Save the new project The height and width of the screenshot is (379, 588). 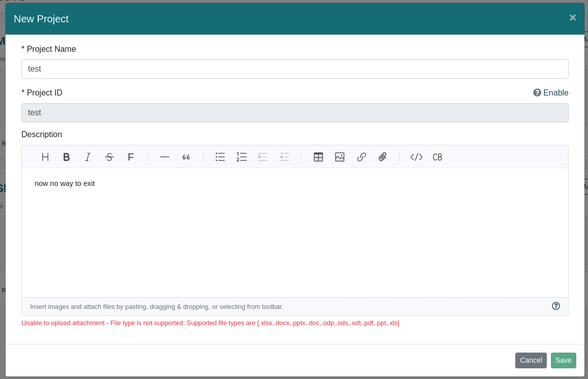pos(563,360)
